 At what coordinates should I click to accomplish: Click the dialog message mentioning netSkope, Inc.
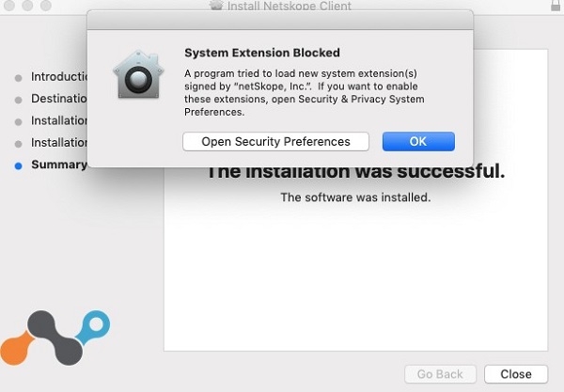[304, 92]
